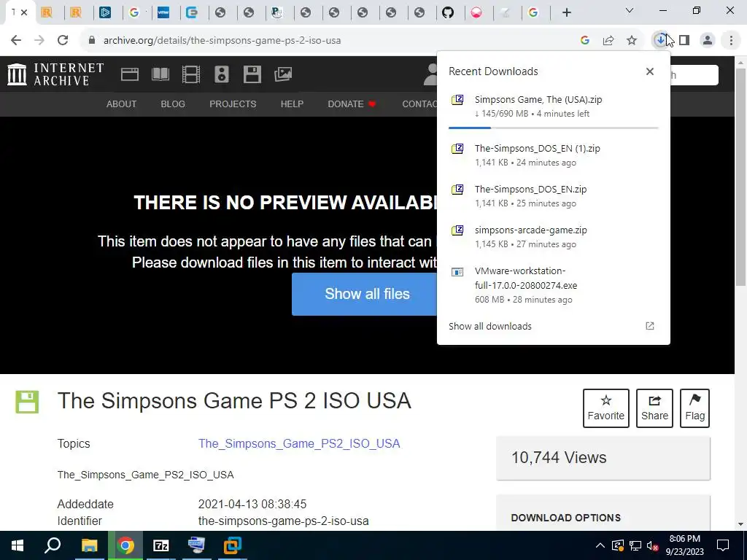Viewport: 747px width, 560px height.
Task: Click Show all downloads text
Action: coord(490,326)
